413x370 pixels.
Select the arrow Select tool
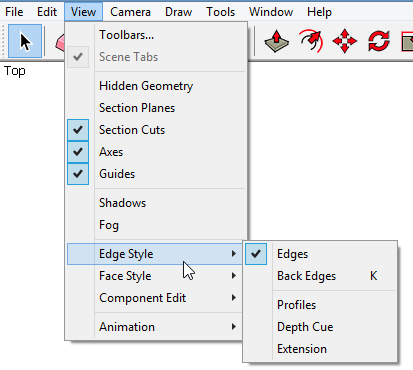tap(25, 41)
